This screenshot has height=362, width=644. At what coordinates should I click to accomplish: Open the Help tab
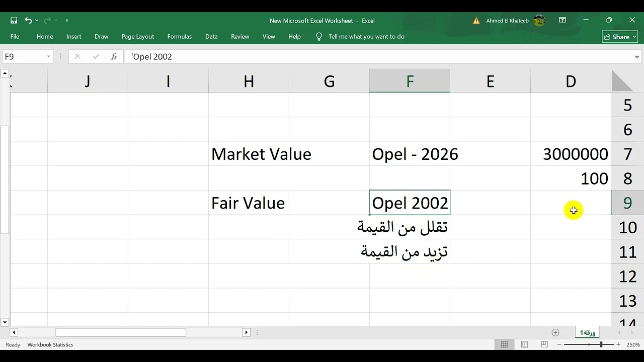(x=295, y=37)
